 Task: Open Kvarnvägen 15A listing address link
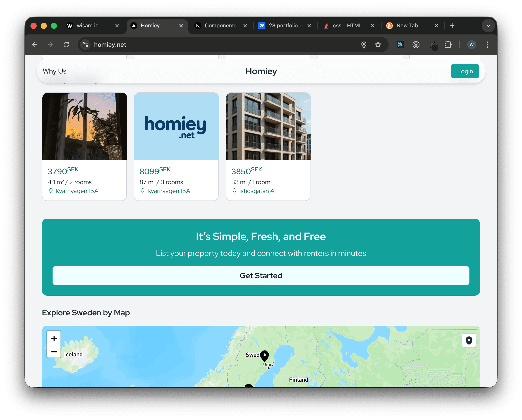point(77,191)
